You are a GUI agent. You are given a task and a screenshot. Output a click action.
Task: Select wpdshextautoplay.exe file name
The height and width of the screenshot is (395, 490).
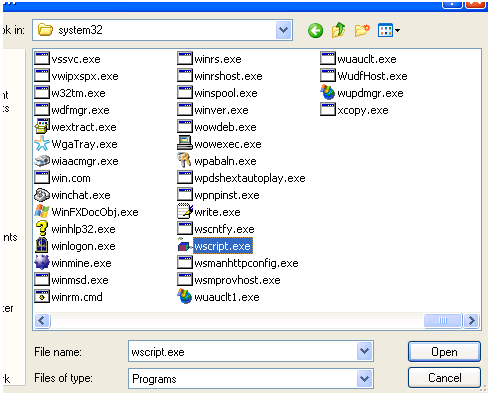(250, 178)
